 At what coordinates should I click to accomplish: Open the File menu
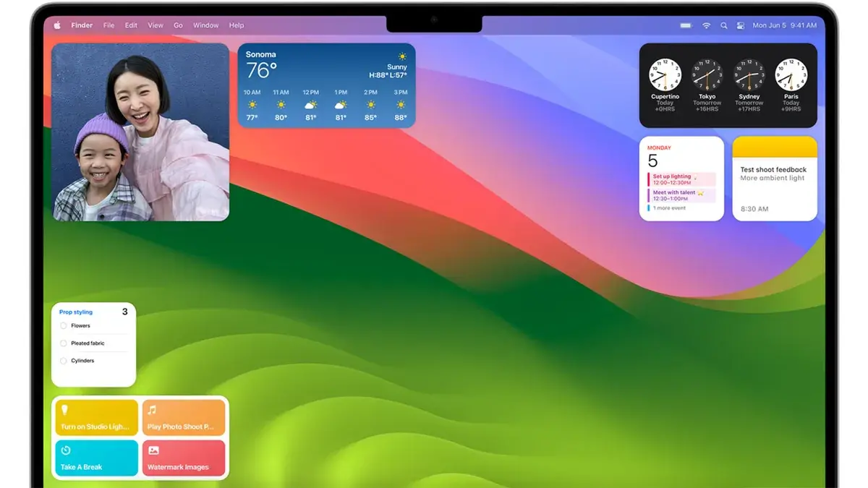pos(109,25)
